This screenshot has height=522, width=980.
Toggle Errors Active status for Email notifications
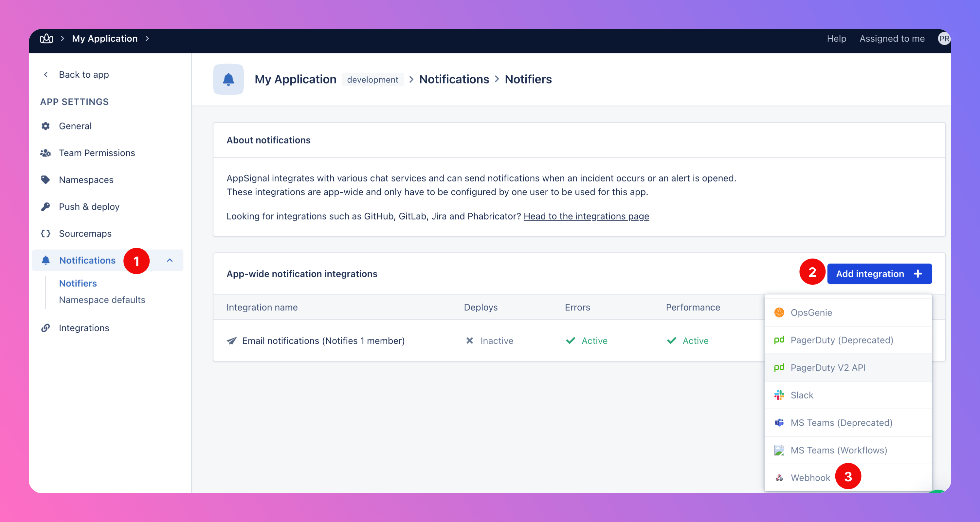pos(586,341)
